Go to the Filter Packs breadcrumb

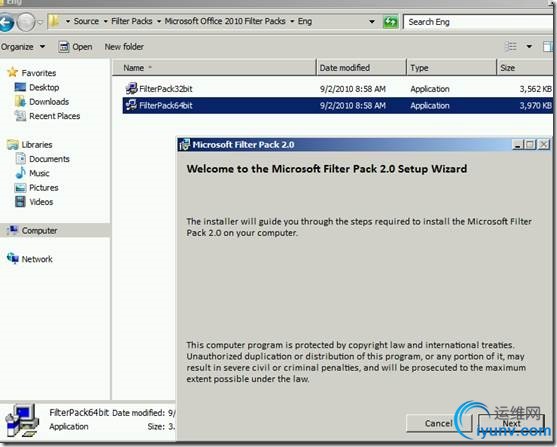(x=132, y=21)
